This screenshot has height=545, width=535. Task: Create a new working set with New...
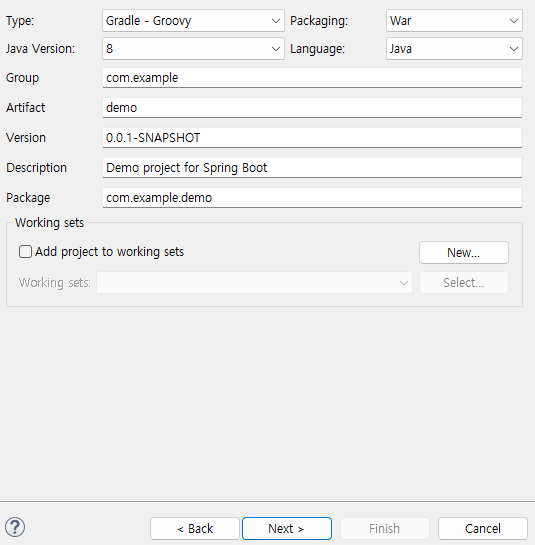(464, 252)
